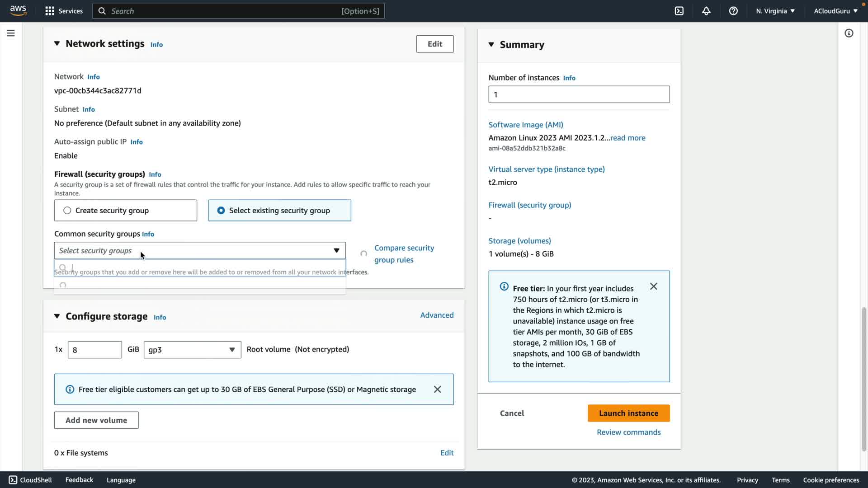Open the left hamburger navigation menu
The width and height of the screenshot is (868, 488).
point(11,33)
